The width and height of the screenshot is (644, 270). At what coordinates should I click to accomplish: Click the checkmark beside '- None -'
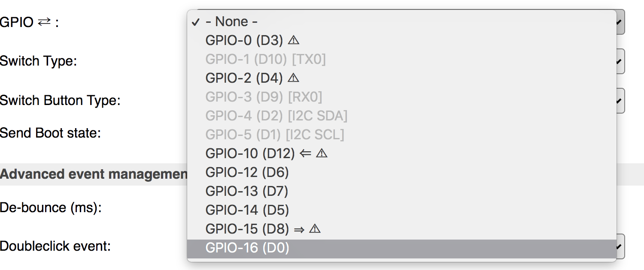click(x=196, y=22)
